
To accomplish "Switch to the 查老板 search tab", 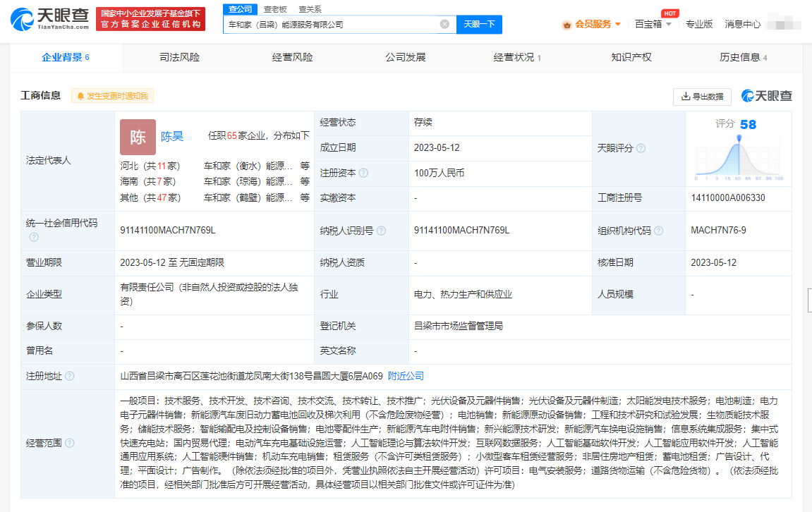I will click(x=274, y=9).
